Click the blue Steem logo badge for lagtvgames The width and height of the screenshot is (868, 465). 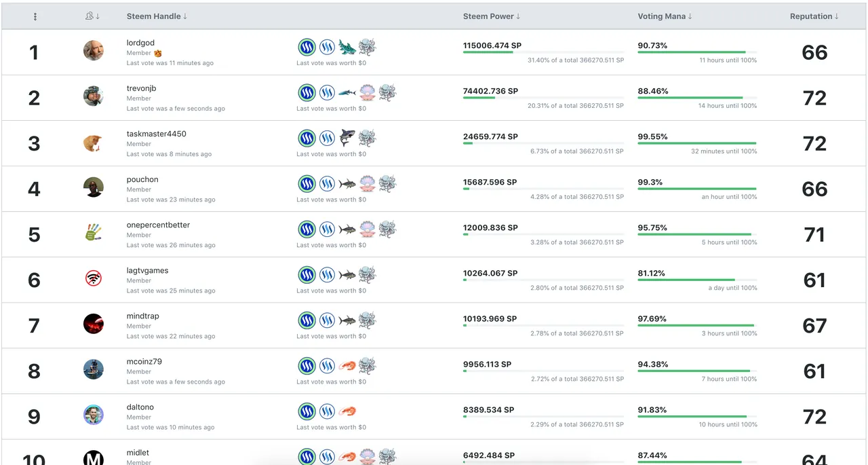coord(328,274)
